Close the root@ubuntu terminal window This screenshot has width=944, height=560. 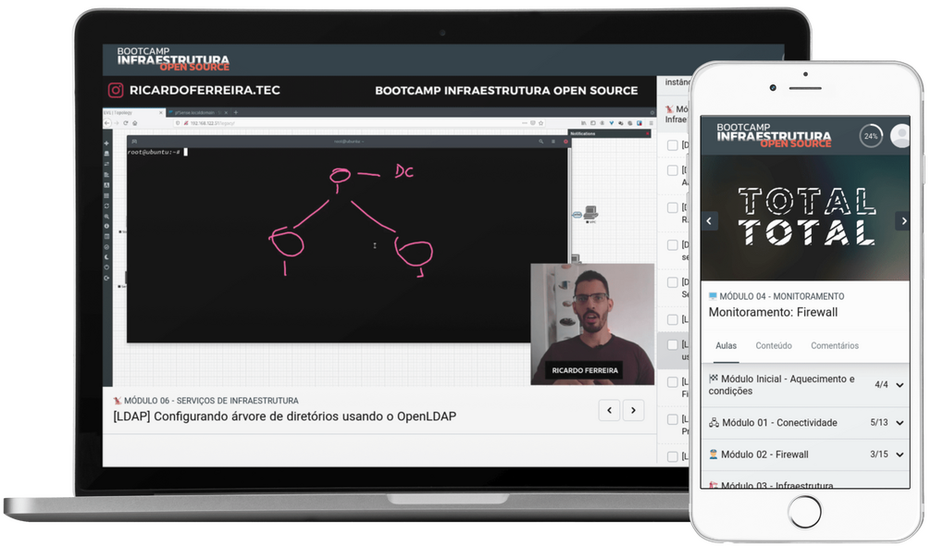point(565,142)
